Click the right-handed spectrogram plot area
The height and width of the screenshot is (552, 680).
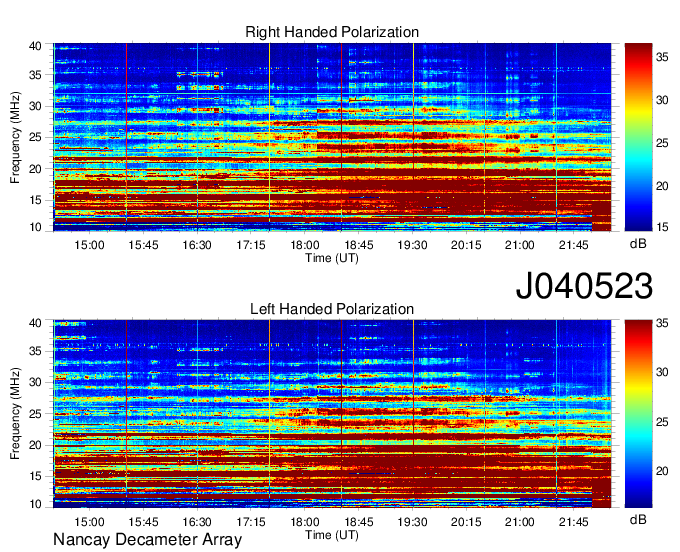tap(332, 137)
